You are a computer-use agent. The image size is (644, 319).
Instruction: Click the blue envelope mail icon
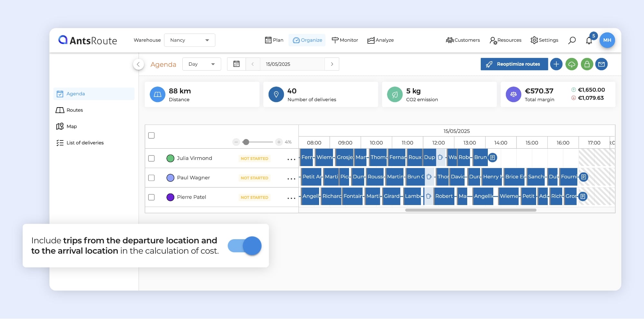pyautogui.click(x=601, y=64)
